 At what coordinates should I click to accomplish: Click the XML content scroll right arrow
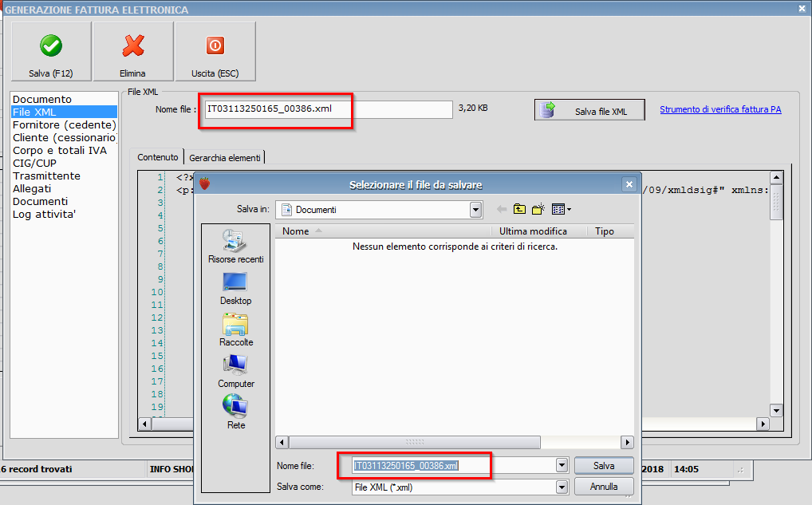[x=763, y=424]
